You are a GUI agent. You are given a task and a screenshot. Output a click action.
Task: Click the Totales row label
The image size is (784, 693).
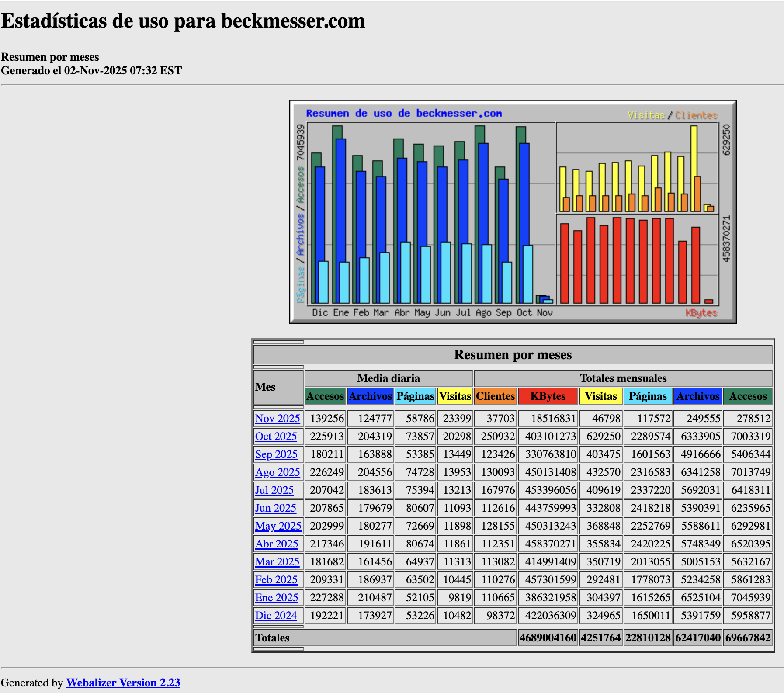point(271,638)
